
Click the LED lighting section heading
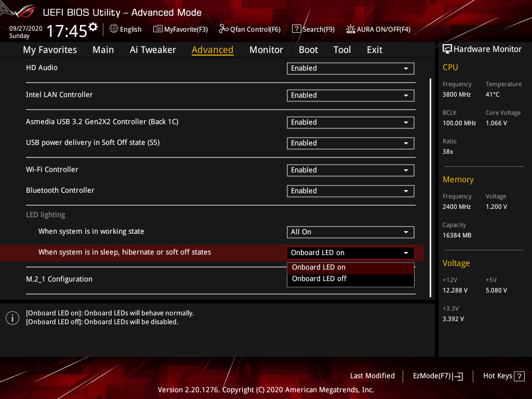(46, 215)
